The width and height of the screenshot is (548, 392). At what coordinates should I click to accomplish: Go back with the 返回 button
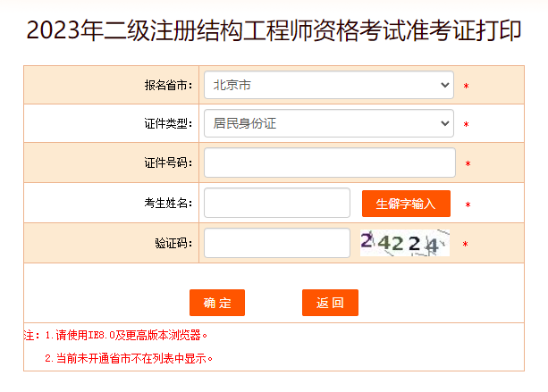click(x=330, y=303)
